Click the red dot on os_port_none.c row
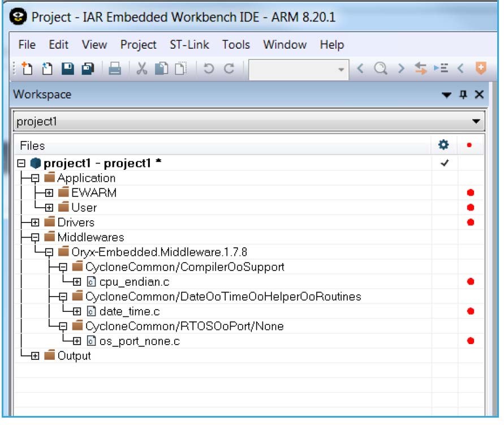 (471, 341)
